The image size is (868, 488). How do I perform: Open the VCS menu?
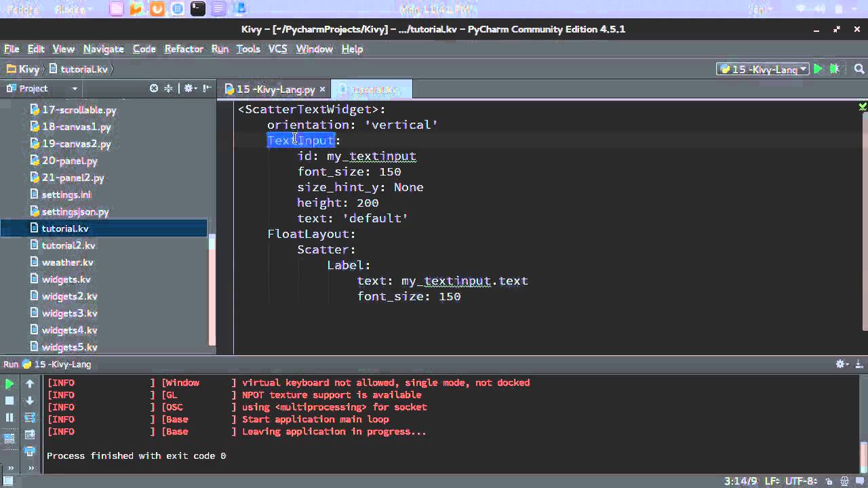[x=277, y=49]
